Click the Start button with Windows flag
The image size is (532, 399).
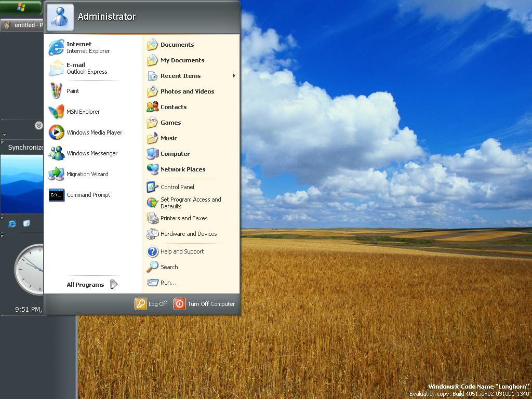(21, 7)
